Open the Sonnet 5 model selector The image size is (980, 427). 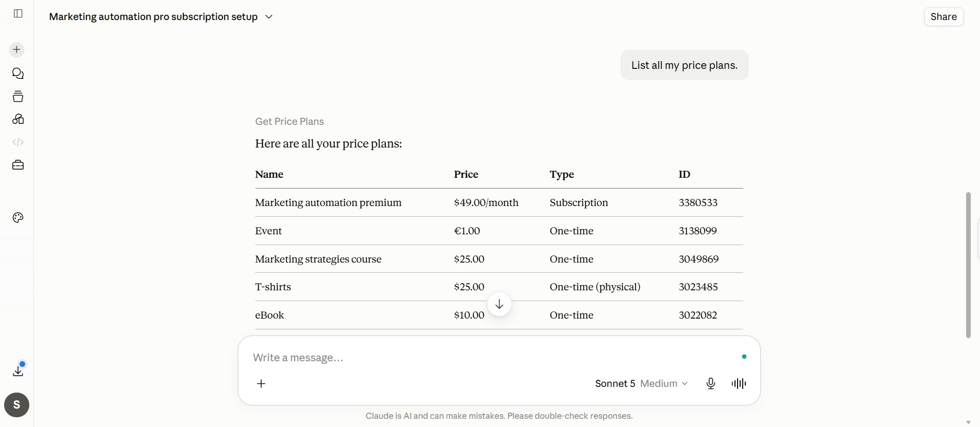(641, 383)
